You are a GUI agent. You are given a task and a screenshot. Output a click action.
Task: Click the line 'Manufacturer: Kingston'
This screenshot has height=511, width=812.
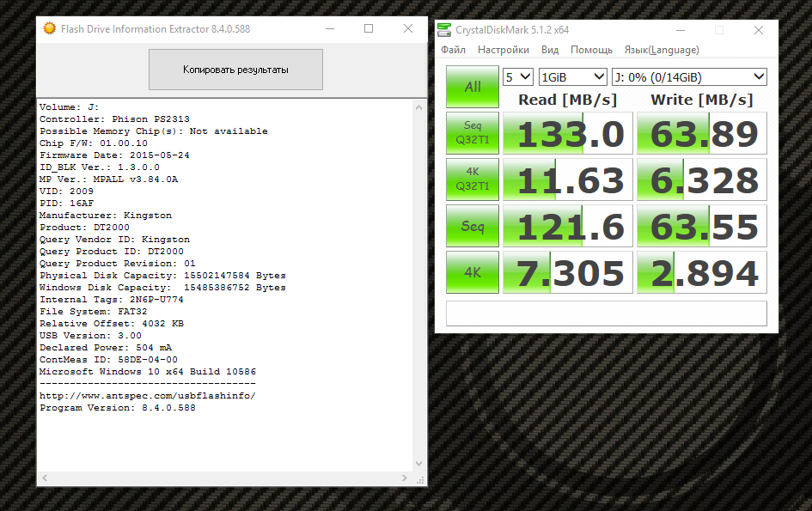[x=106, y=216]
